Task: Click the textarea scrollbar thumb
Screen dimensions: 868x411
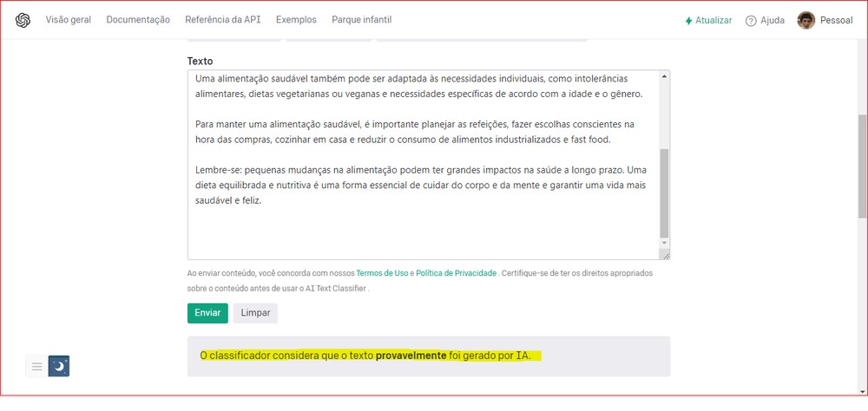Action: tap(664, 192)
